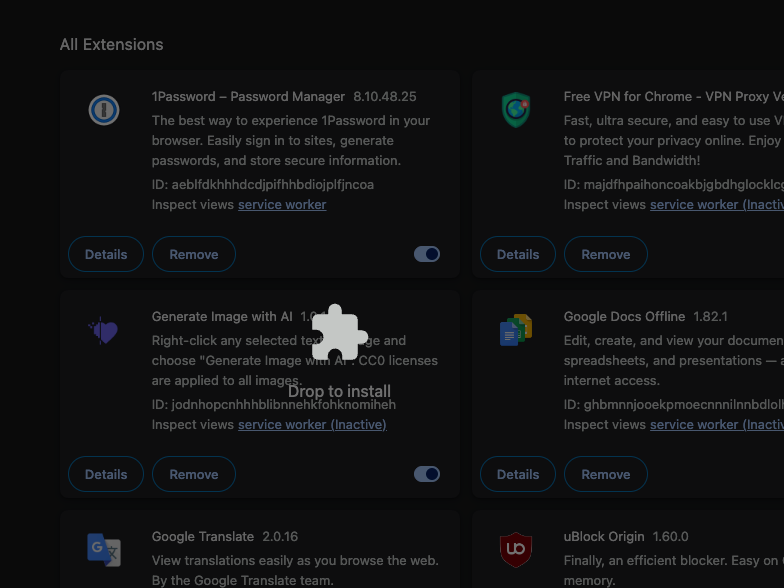Click the Google Translate description text
784x588 pixels.
(x=296, y=570)
